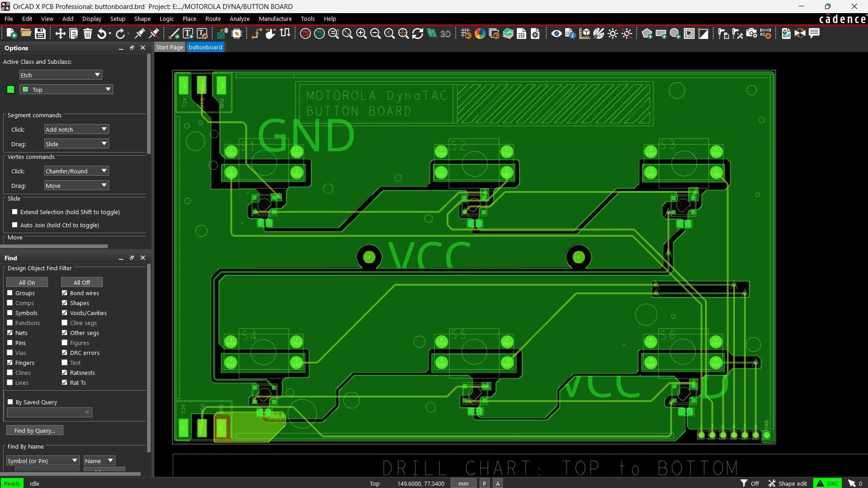Redo the last undone action
Image resolution: width=868 pixels, height=488 pixels.
(x=120, y=33)
